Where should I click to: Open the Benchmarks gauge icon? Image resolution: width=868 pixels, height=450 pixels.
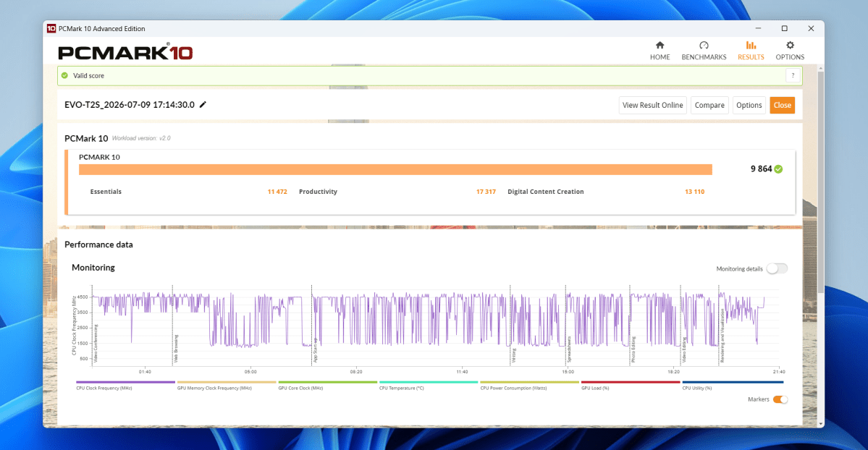click(x=704, y=46)
